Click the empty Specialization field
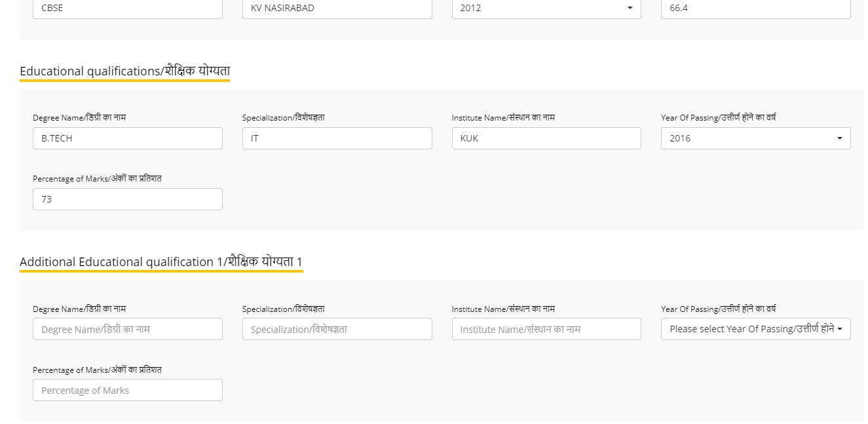Viewport: 868px width, 424px height. pos(337,329)
